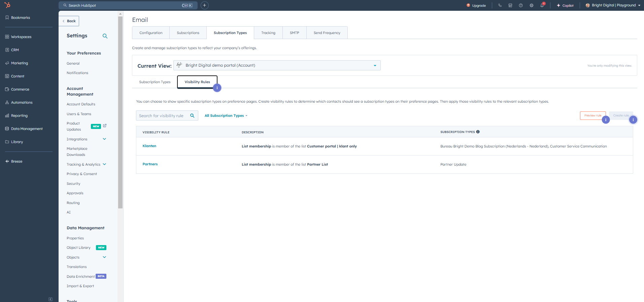Click info badge on Visibility Rules tab
644x302 pixels.
(x=217, y=88)
